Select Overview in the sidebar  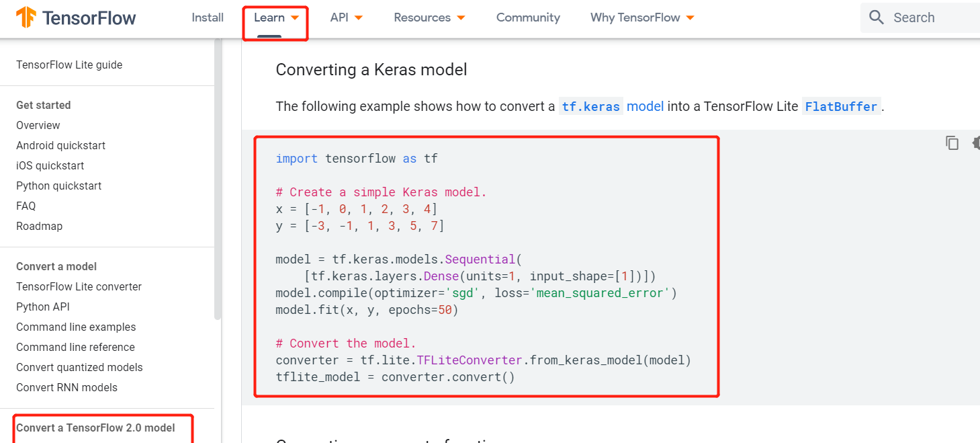click(x=38, y=125)
